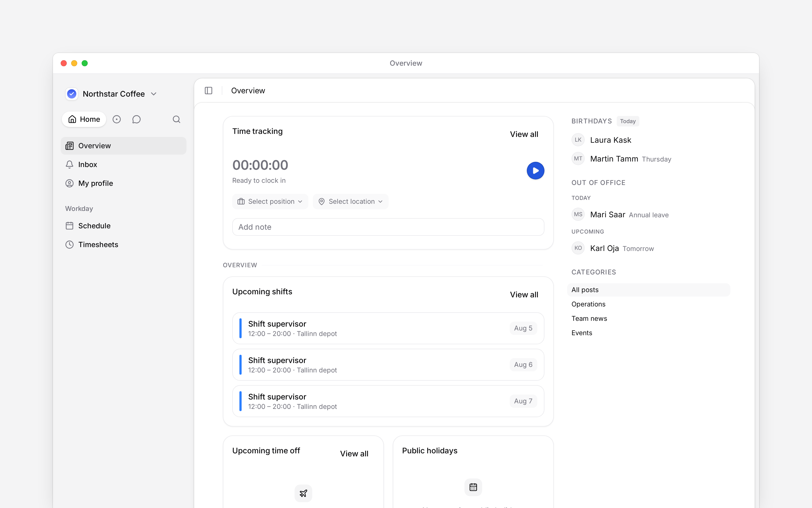The image size is (812, 508).
Task: Open the chat bubble icon
Action: point(136,119)
